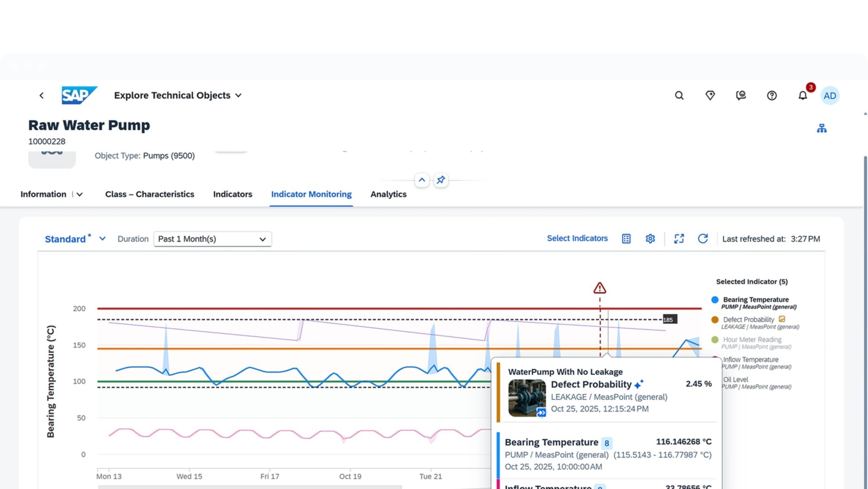
Task: Toggle Bearing Temperature legend entry
Action: point(755,300)
